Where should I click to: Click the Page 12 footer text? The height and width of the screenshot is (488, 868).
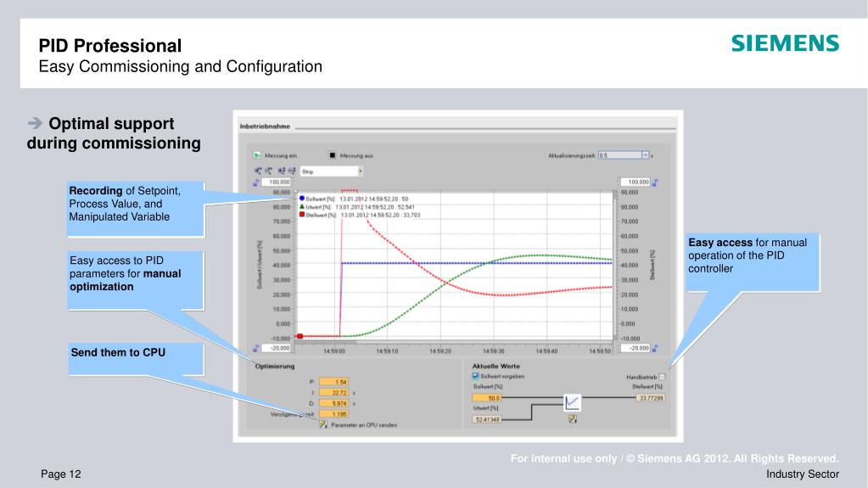[61, 474]
